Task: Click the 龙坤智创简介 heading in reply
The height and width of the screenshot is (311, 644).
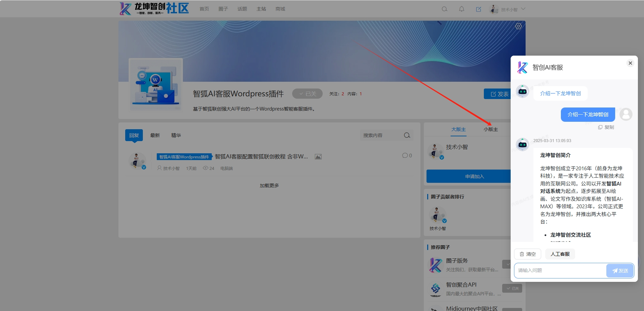Action: click(x=555, y=155)
